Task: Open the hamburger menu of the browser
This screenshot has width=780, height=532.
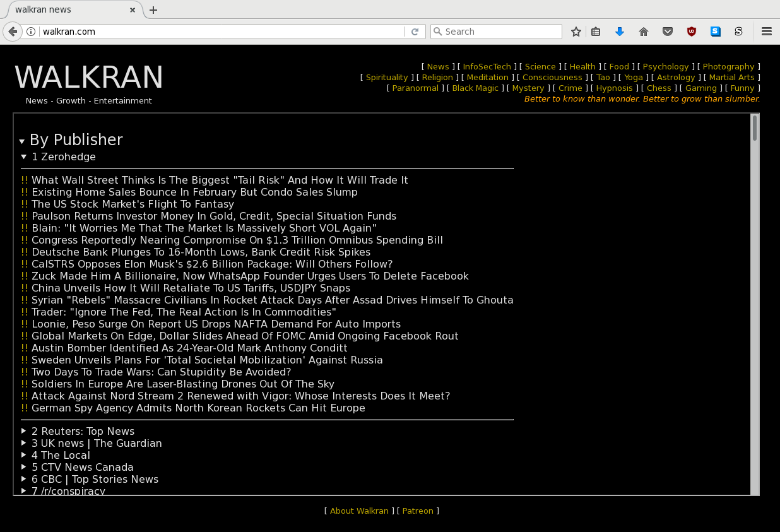Action: [767, 32]
